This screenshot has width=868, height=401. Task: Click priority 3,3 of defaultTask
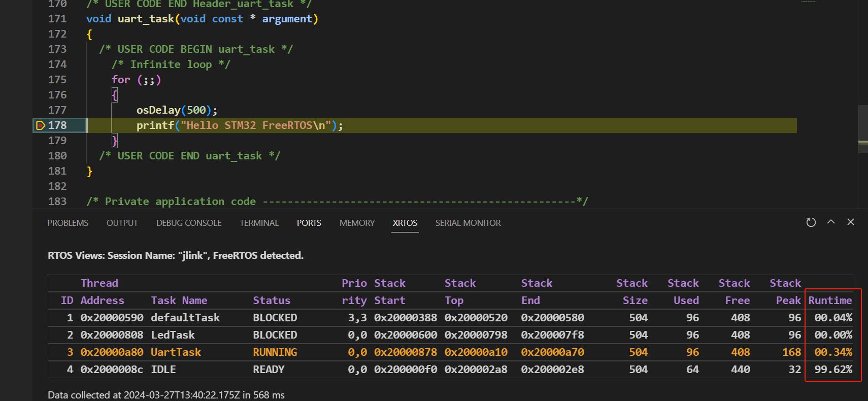point(357,318)
